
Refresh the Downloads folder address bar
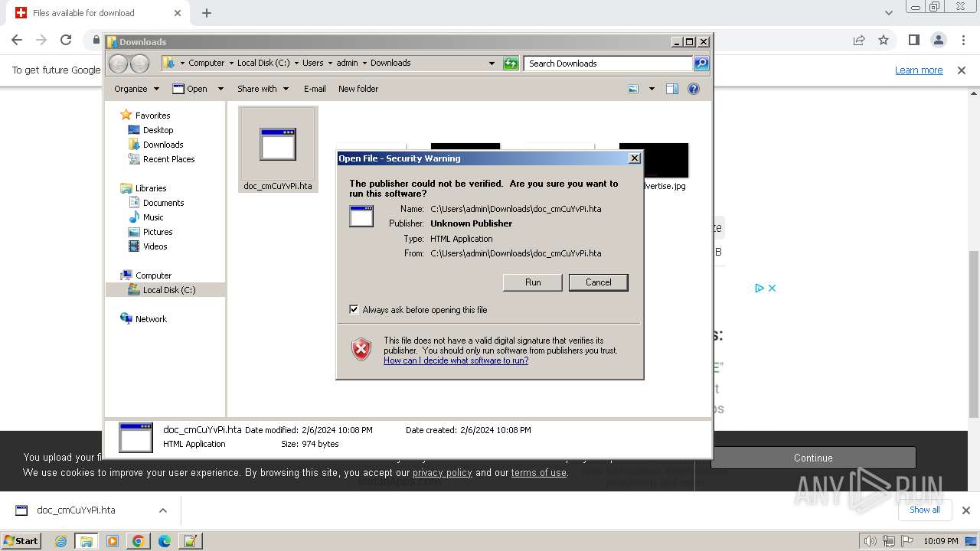pyautogui.click(x=511, y=64)
